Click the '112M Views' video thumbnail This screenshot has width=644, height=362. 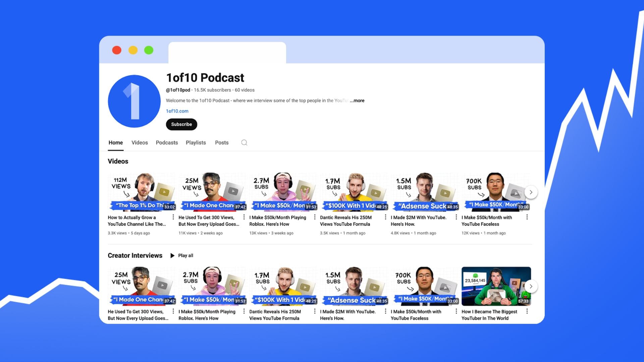tap(141, 192)
